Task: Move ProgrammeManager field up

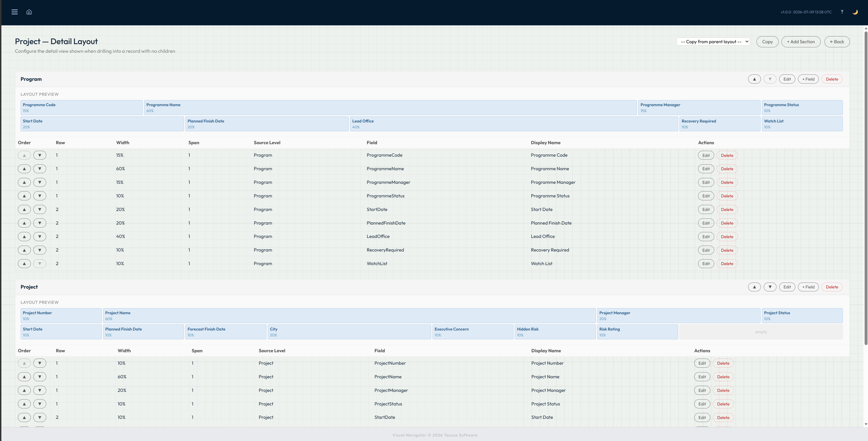Action: [24, 182]
